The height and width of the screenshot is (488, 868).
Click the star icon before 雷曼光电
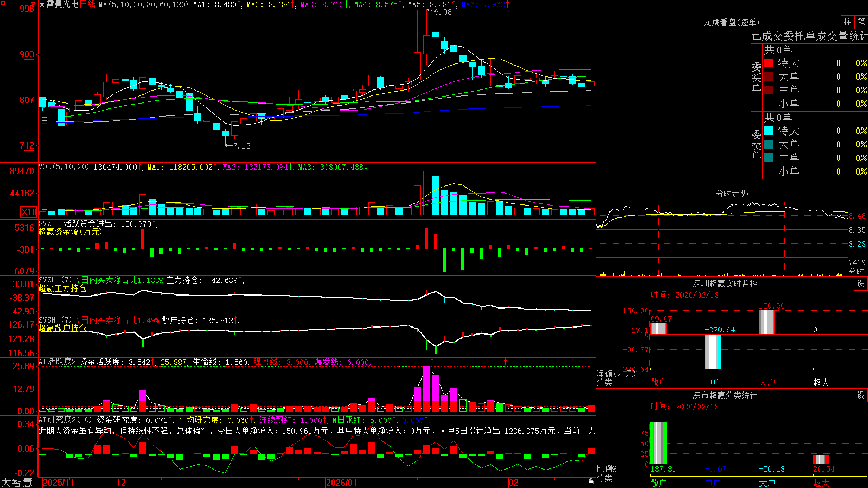[x=42, y=4]
